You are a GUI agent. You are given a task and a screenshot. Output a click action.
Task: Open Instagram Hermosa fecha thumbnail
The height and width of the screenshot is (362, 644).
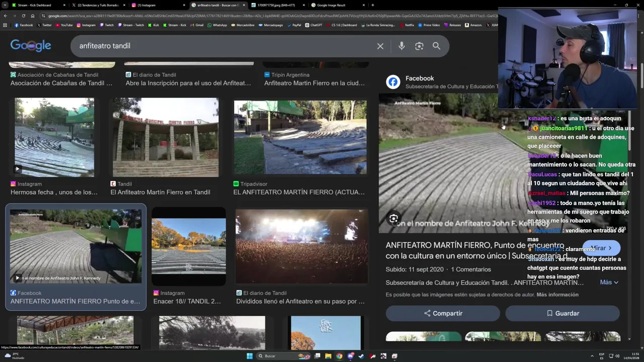point(54,137)
